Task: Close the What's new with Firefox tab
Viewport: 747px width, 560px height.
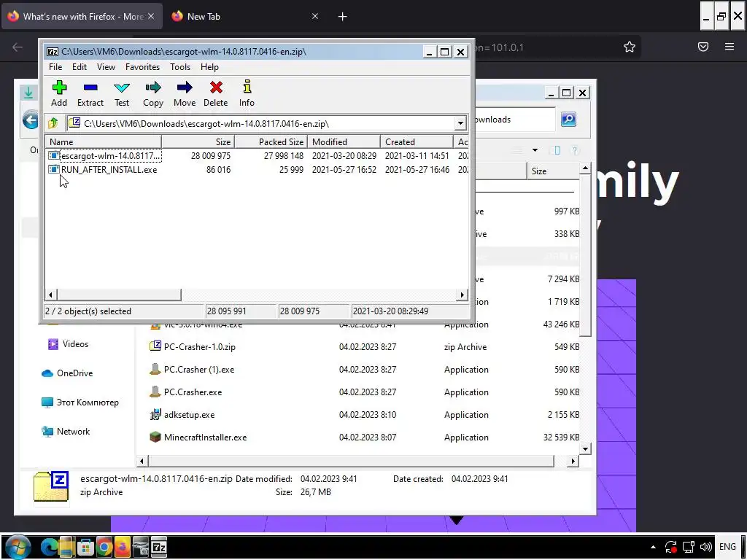Action: coord(151,16)
